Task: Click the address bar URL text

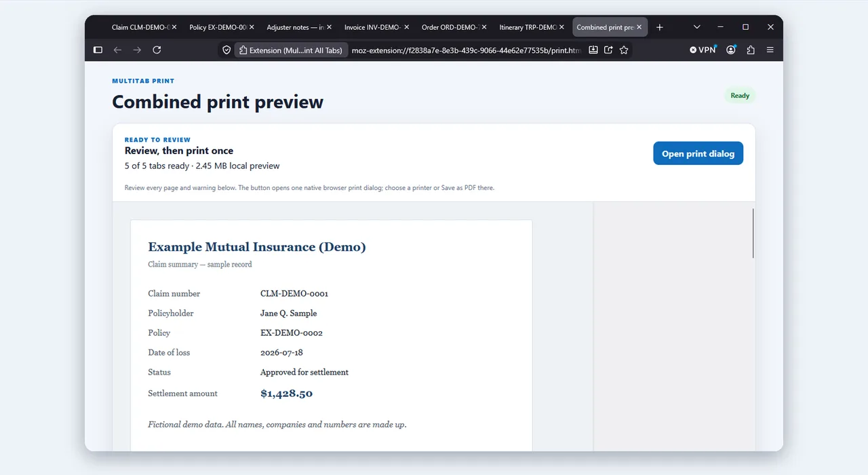Action: (467, 50)
